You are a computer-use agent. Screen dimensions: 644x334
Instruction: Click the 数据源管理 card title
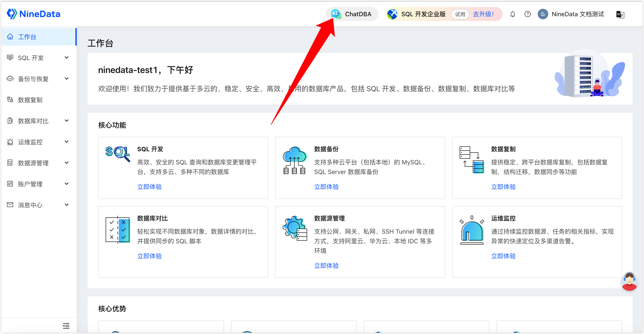click(329, 219)
